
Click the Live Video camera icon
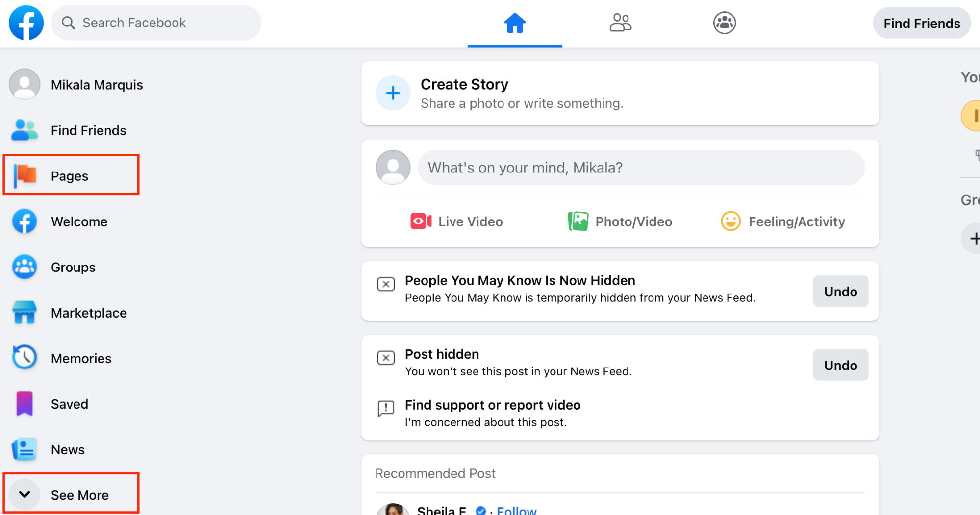(x=421, y=221)
